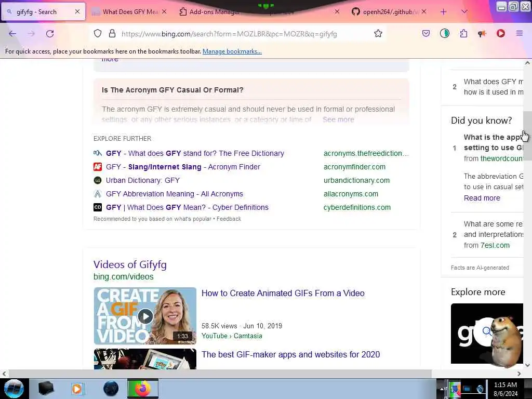The height and width of the screenshot is (399, 532).
Task: Open the dark globe browser taskbar icon
Action: (x=111, y=389)
